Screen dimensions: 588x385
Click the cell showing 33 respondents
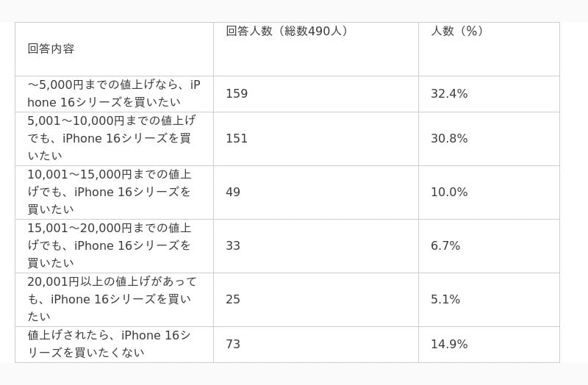pyautogui.click(x=316, y=246)
